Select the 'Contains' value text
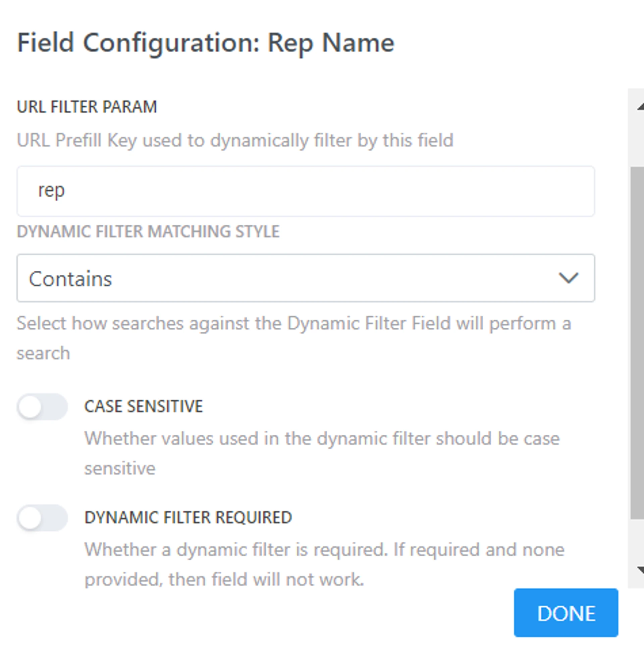Screen dimensions: 644x656 70,279
